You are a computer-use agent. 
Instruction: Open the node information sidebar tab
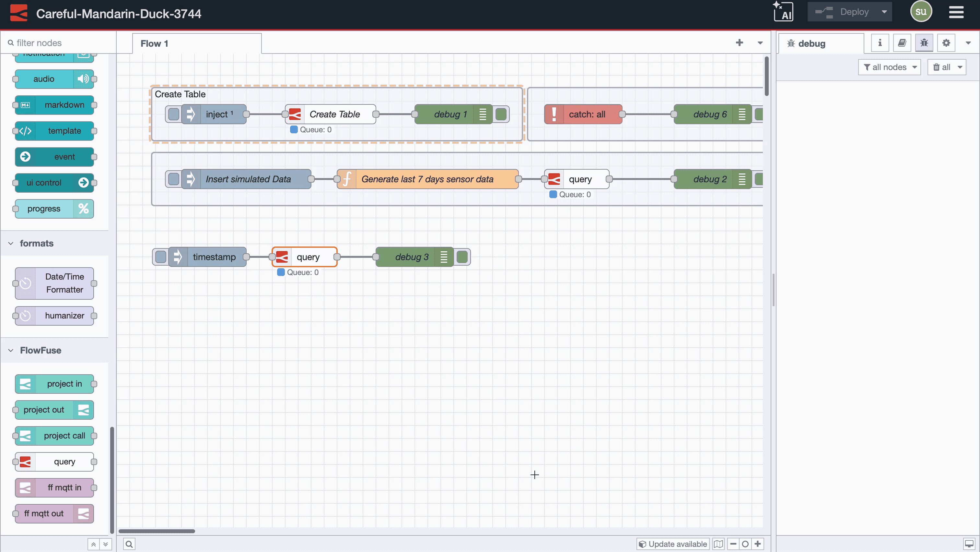[x=880, y=42]
